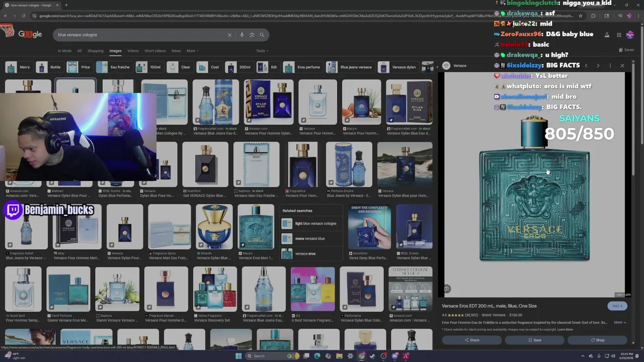Click the Windows Start button
Viewport: 644px width, 362px height.
[238, 356]
